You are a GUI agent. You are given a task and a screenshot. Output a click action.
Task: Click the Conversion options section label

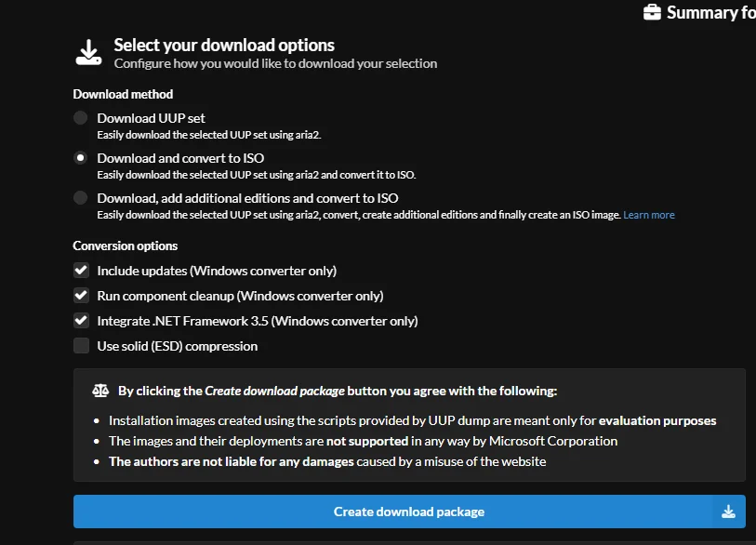(x=126, y=246)
